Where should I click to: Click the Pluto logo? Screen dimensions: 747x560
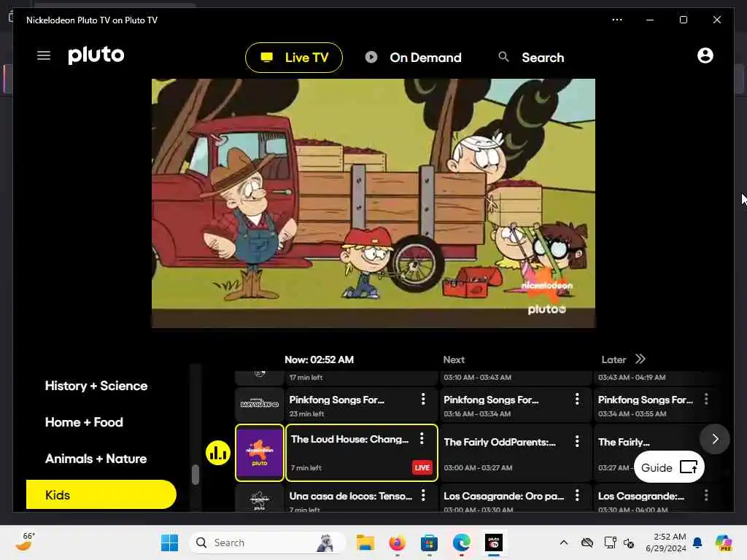(96, 55)
